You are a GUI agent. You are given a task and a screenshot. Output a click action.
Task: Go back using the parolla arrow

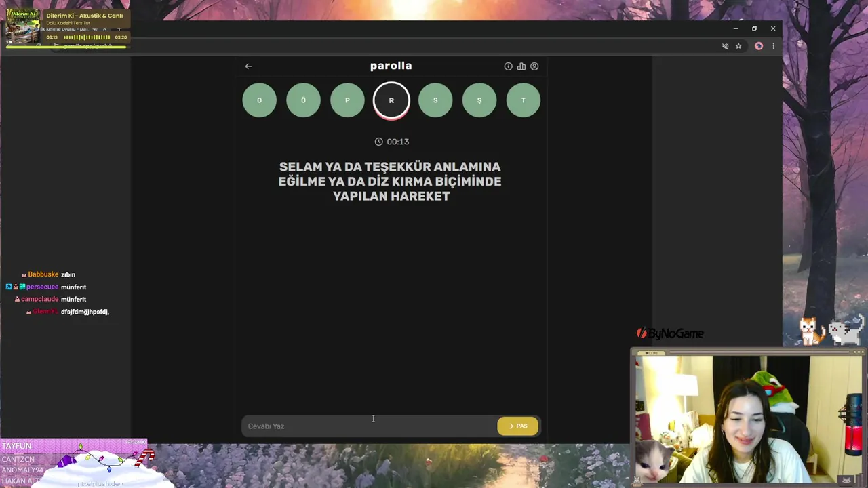[248, 66]
